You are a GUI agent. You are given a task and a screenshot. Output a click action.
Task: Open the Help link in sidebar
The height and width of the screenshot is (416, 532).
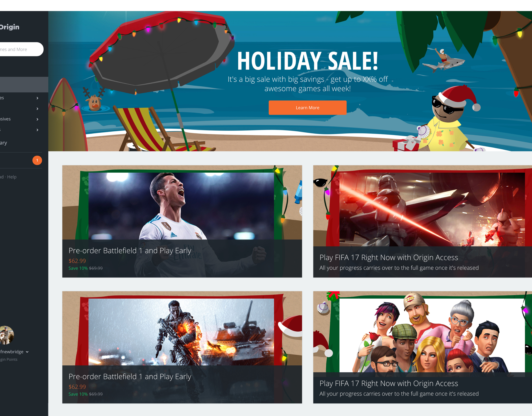(12, 177)
